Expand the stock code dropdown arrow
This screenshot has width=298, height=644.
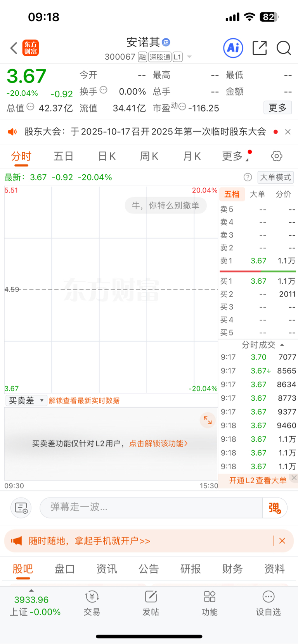coord(189,57)
